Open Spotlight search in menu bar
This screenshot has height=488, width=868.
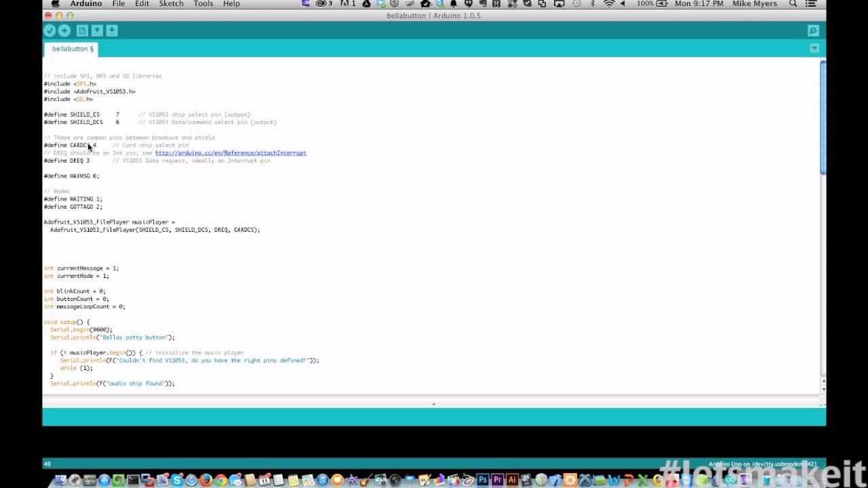click(793, 4)
